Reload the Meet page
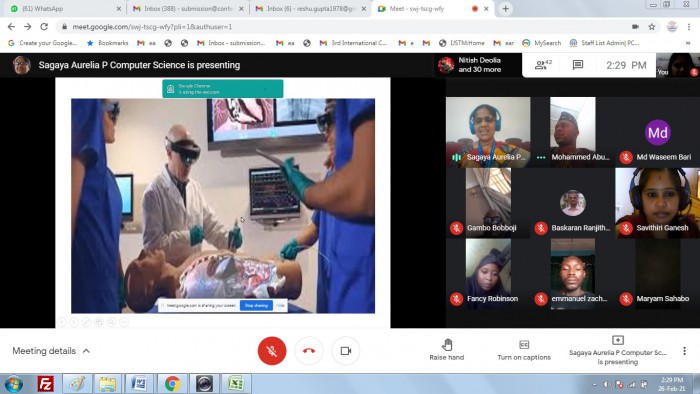This screenshot has width=700, height=394. tap(44, 27)
